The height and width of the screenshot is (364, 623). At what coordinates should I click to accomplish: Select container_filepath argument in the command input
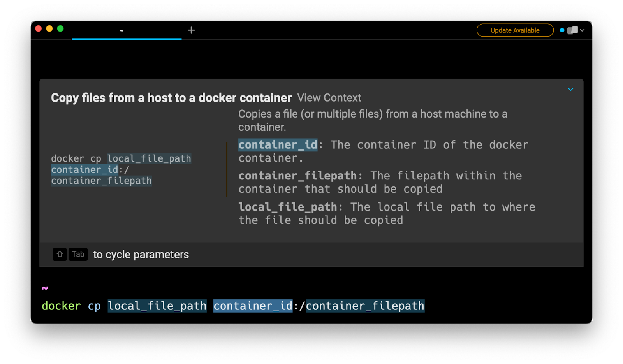pos(365,306)
